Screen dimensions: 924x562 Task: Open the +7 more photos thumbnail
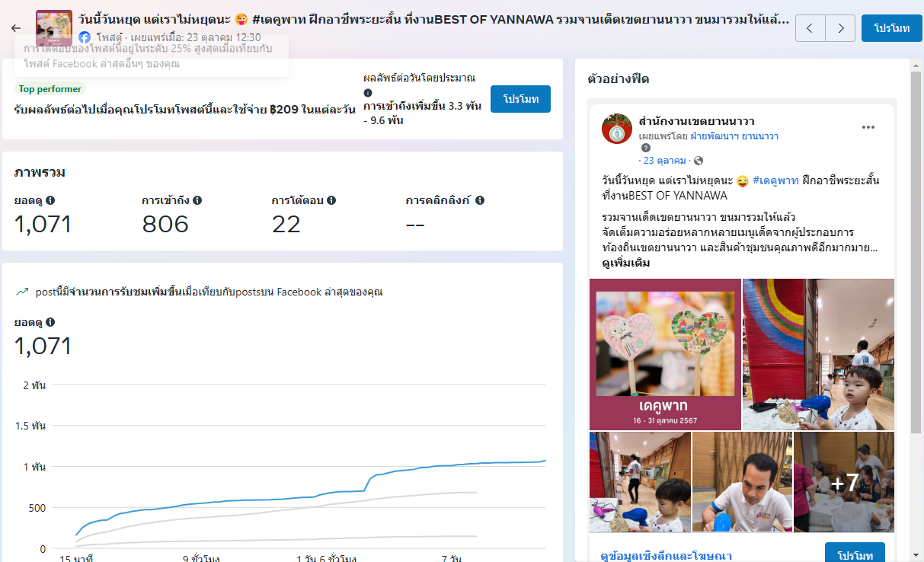click(x=844, y=482)
